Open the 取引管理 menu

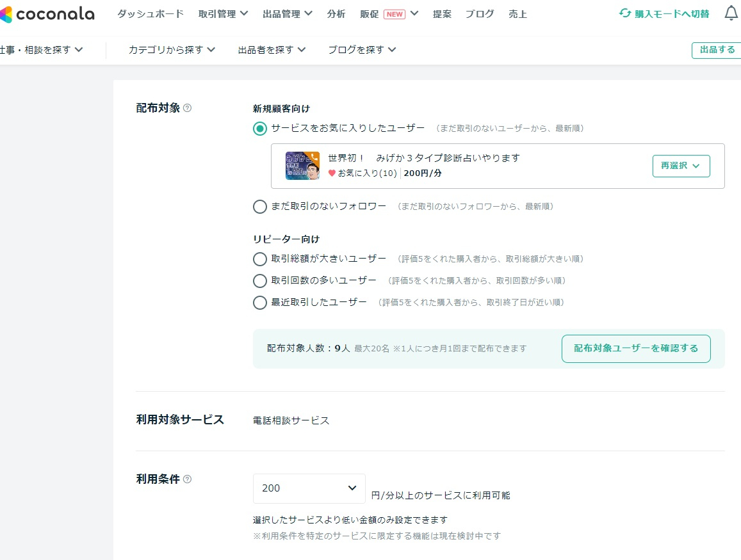click(218, 13)
